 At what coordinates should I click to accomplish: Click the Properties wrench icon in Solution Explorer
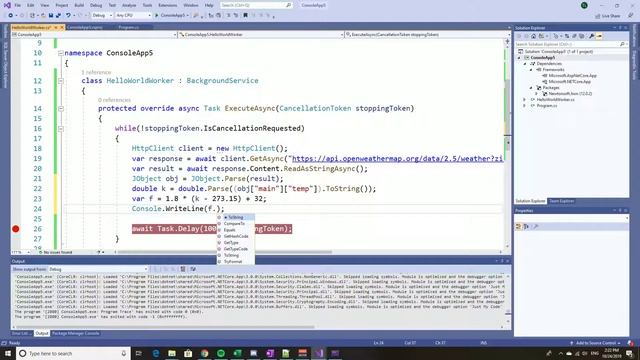(x=591, y=36)
